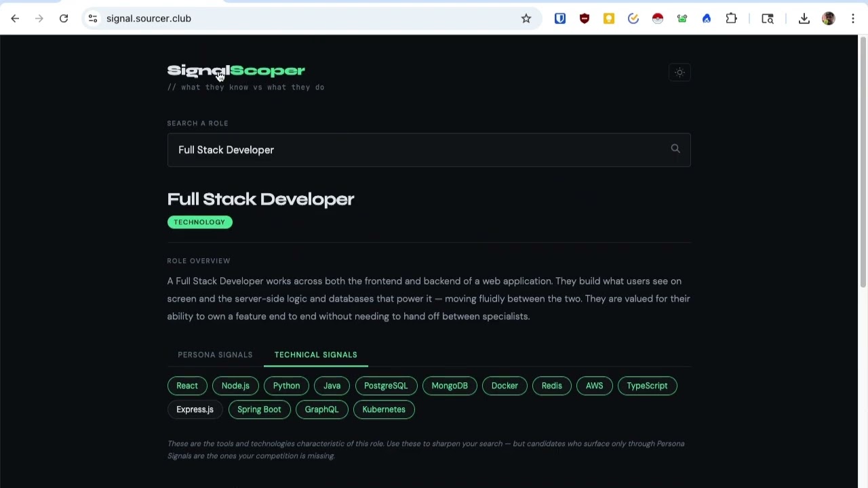Open site information icon in address bar
The height and width of the screenshot is (488, 868).
coord(93,18)
